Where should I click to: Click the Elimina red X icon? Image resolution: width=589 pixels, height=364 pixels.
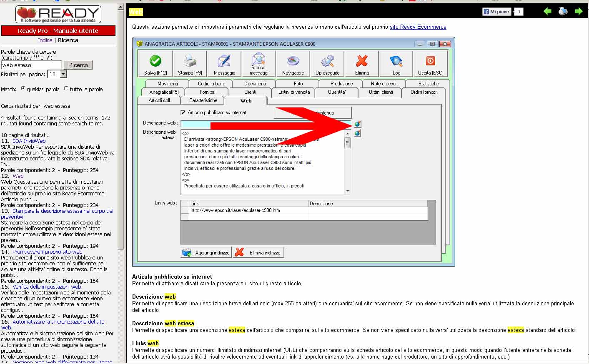click(x=362, y=61)
